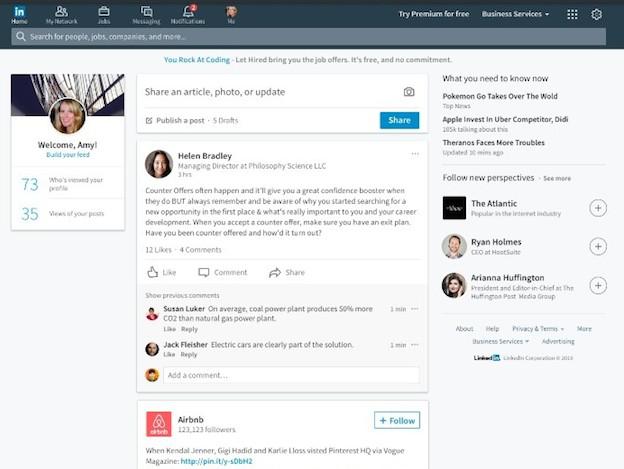Screen dimensions: 624x469
Task: Follow Arianna Huffington with plus icon
Action: point(598,285)
